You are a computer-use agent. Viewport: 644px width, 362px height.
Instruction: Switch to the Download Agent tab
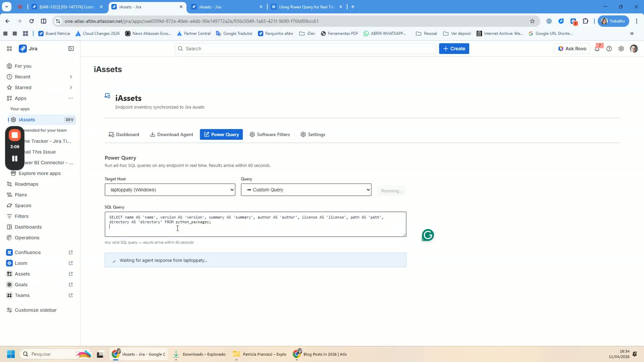pos(171,134)
